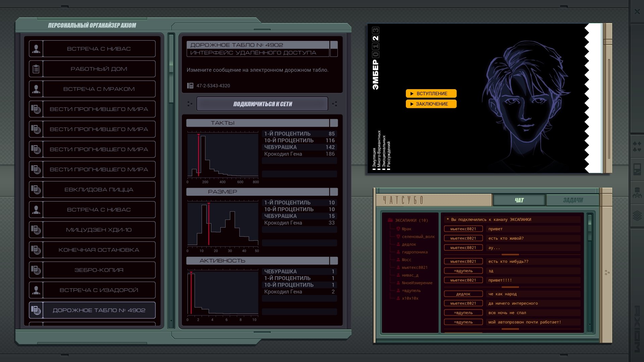Click the handheld console icon in right sidebar

tap(637, 169)
